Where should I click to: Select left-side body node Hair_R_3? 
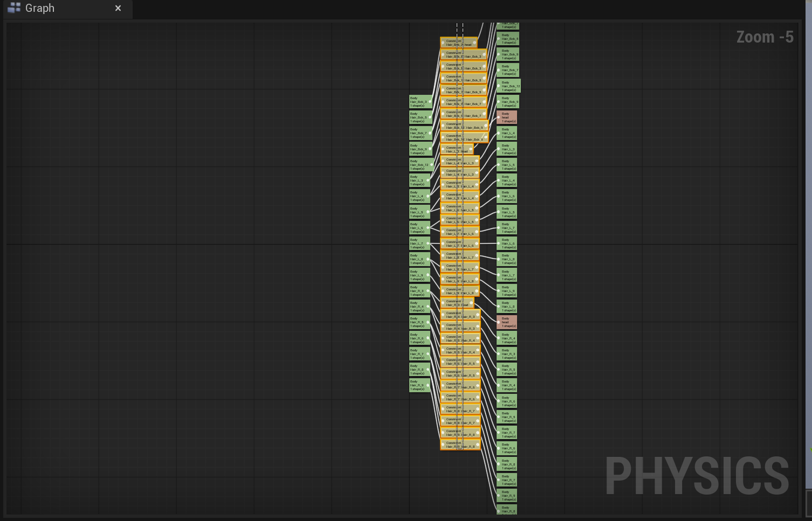(420, 291)
